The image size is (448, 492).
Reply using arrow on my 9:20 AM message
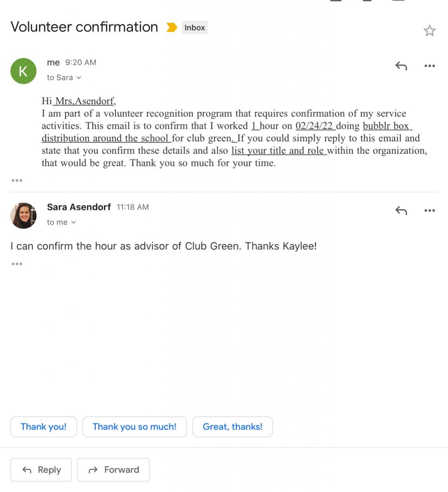pyautogui.click(x=401, y=66)
